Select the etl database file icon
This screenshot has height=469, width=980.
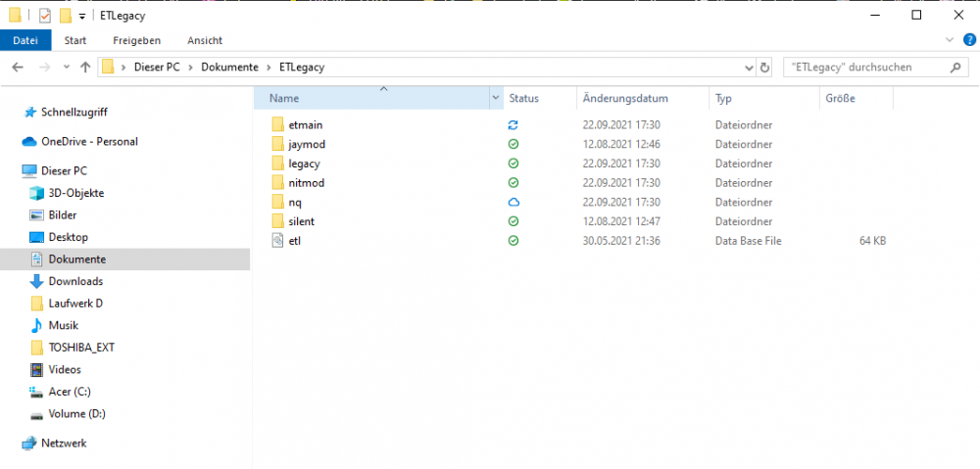278,241
